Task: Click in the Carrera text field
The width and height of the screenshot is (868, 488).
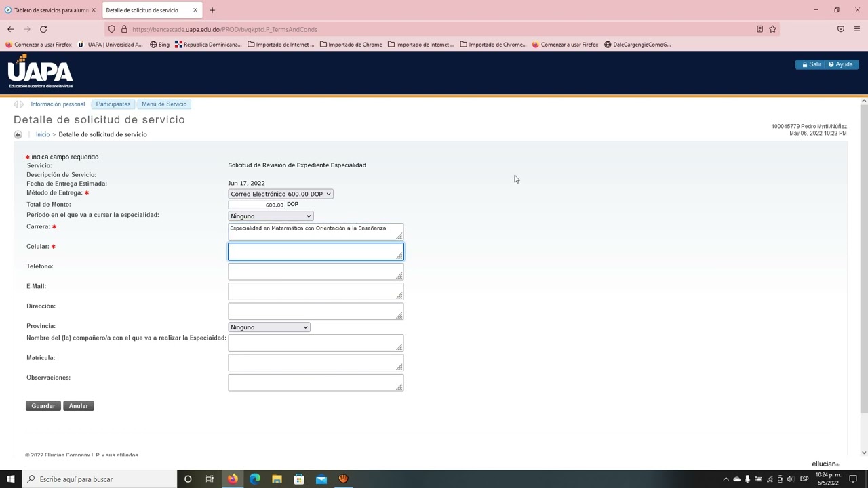Action: coord(316,232)
